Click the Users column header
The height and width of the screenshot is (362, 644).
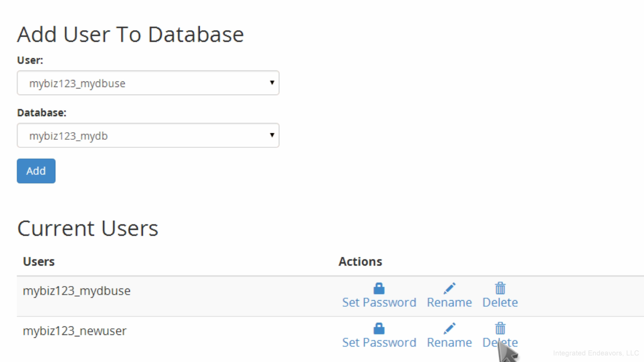(x=39, y=261)
